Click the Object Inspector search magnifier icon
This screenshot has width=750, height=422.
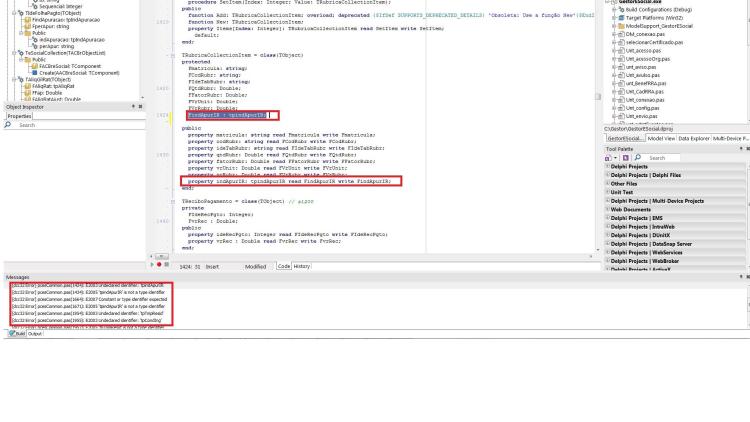pos(8,125)
